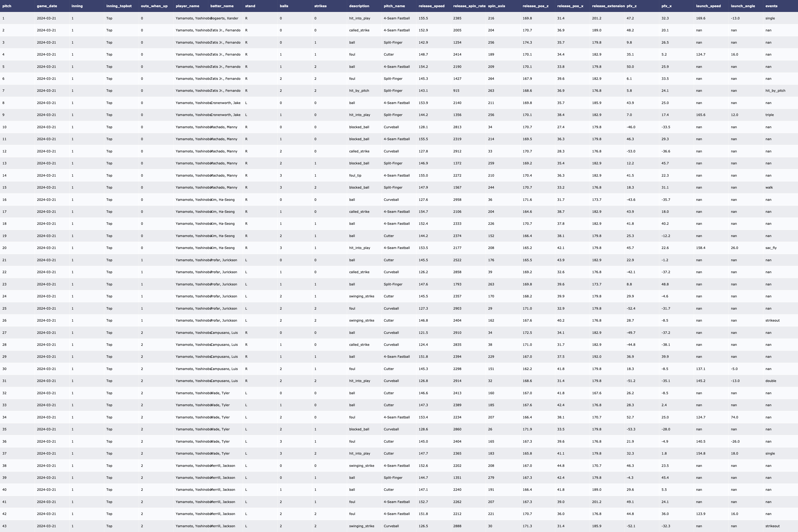The height and width of the screenshot is (532, 798).
Task: Click the launch_angle column header
Action: (x=743, y=6)
